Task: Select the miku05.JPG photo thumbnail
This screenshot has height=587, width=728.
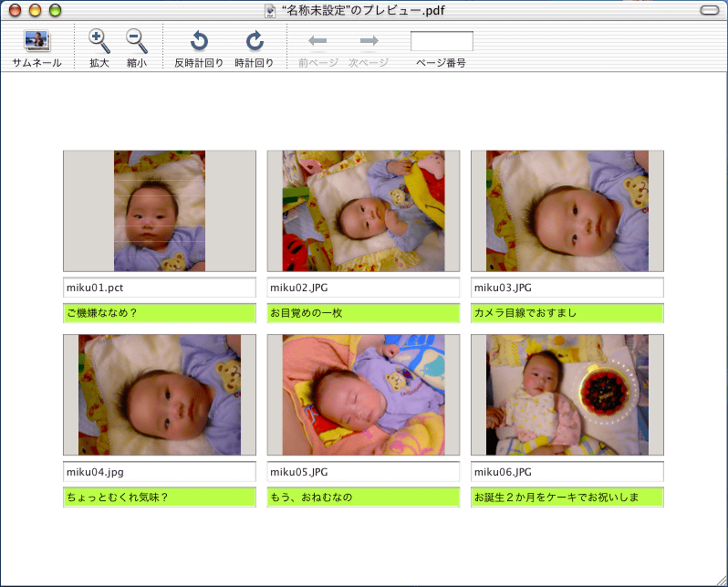Action: [x=363, y=394]
